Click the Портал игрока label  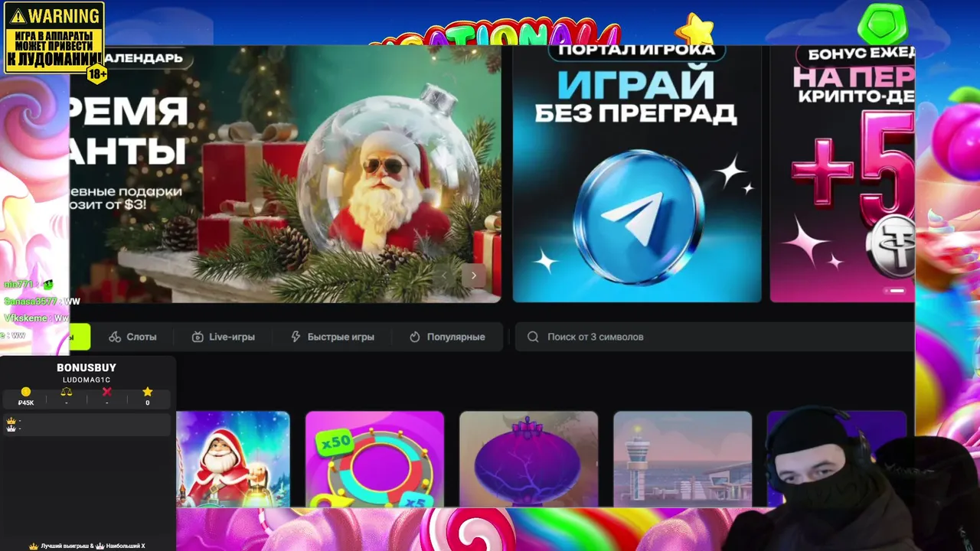pos(637,51)
